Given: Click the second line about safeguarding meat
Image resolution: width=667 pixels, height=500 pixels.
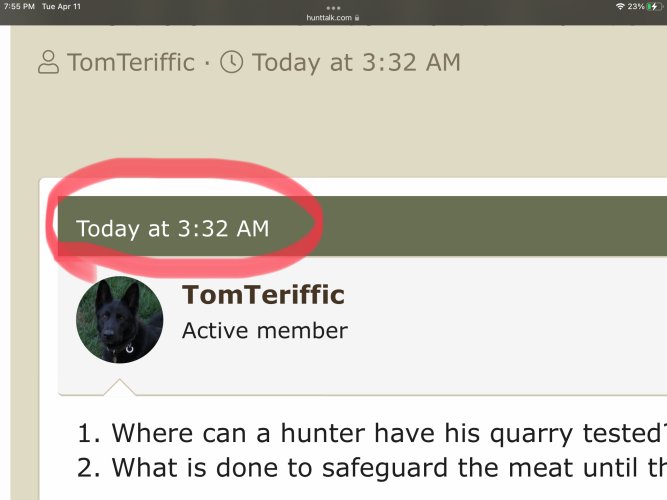Looking at the screenshot, I should 372,468.
